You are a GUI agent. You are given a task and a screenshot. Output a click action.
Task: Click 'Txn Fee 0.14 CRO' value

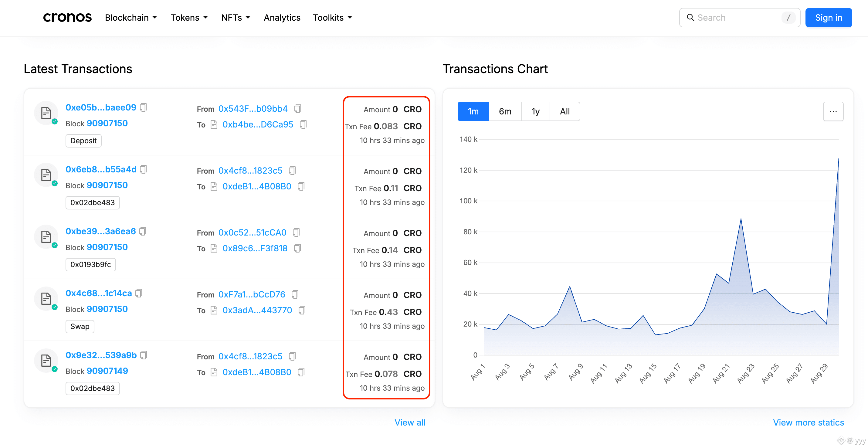click(x=387, y=250)
